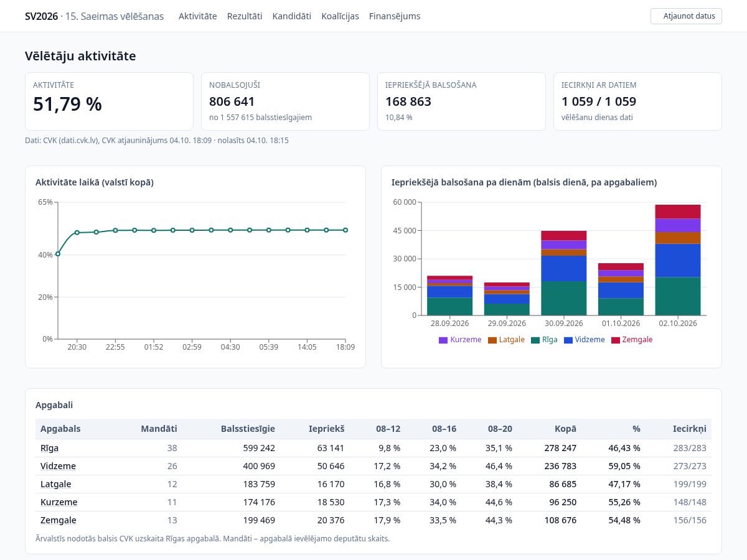The image size is (747, 560).
Task: Click the Atjaunot datus button
Action: point(686,16)
